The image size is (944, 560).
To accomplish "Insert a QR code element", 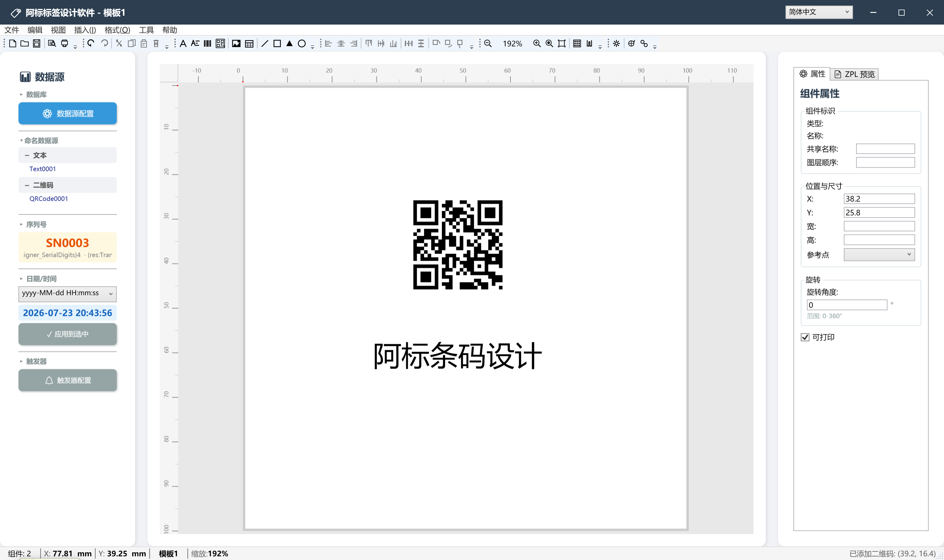I will point(220,43).
